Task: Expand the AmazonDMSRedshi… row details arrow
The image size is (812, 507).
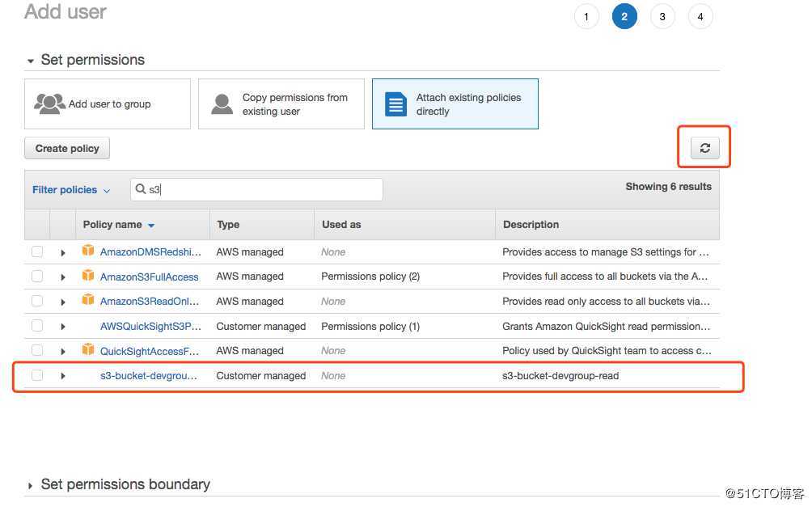Action: coord(62,253)
